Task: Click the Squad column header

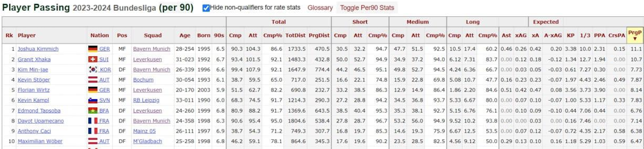Action: 152,35
